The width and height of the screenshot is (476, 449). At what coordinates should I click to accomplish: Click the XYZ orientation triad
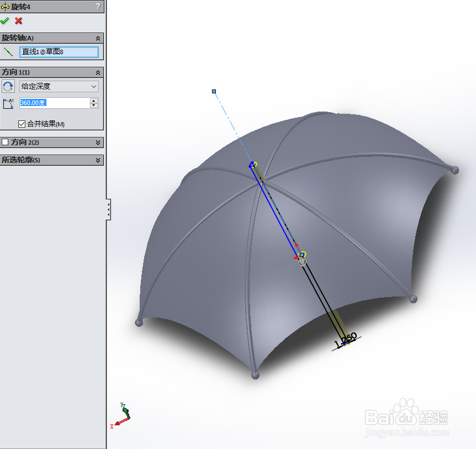click(x=121, y=415)
